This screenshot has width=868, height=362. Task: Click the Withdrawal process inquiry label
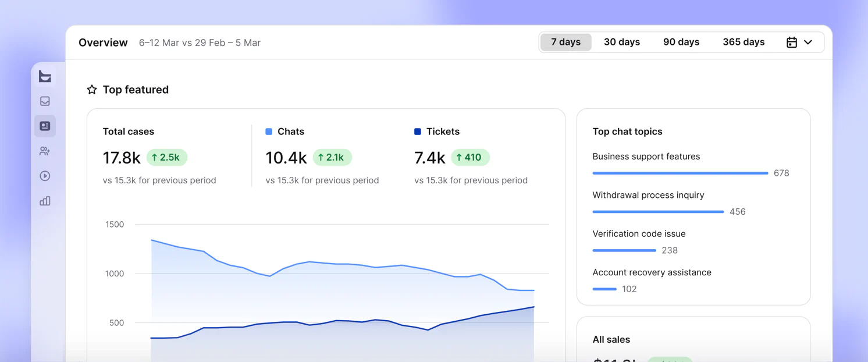(x=648, y=195)
